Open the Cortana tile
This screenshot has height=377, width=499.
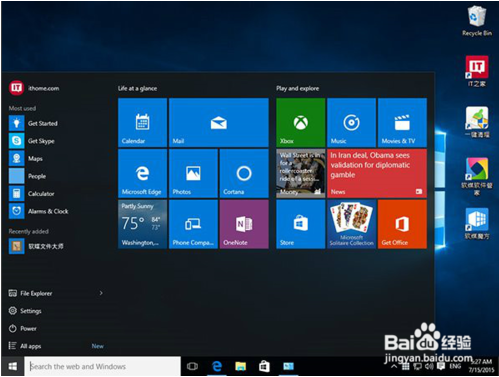click(244, 173)
